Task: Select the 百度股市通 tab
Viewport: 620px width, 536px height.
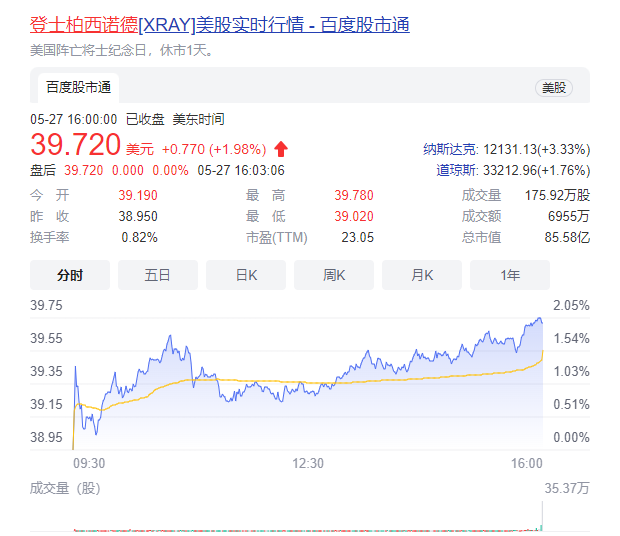Action: pos(78,87)
